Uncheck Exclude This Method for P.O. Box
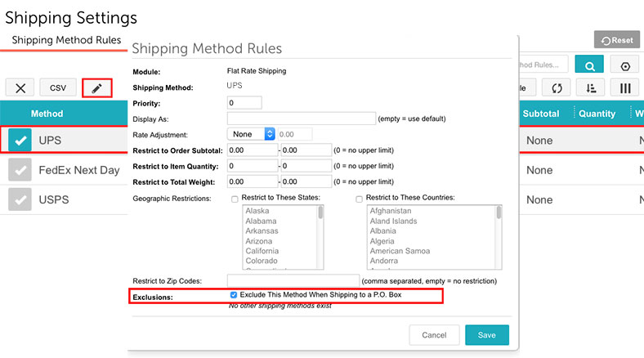The width and height of the screenshot is (644, 358). 234,295
